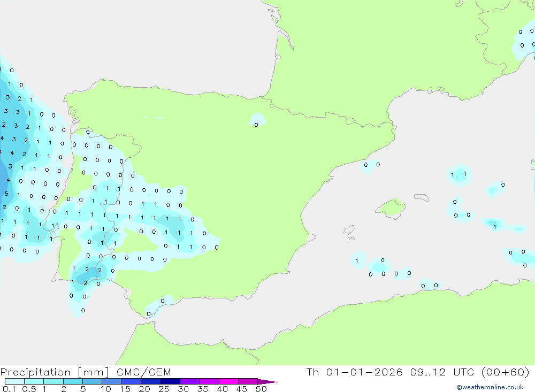The width and height of the screenshot is (535, 392).
Task: Click the Menorca island outline
Action: coord(422,197)
